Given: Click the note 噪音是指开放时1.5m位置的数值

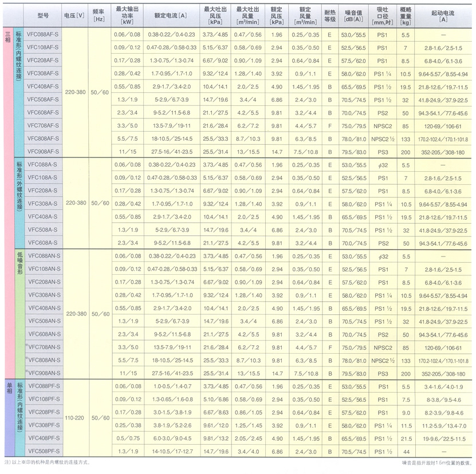Looking at the screenshot, I should 436,463.
